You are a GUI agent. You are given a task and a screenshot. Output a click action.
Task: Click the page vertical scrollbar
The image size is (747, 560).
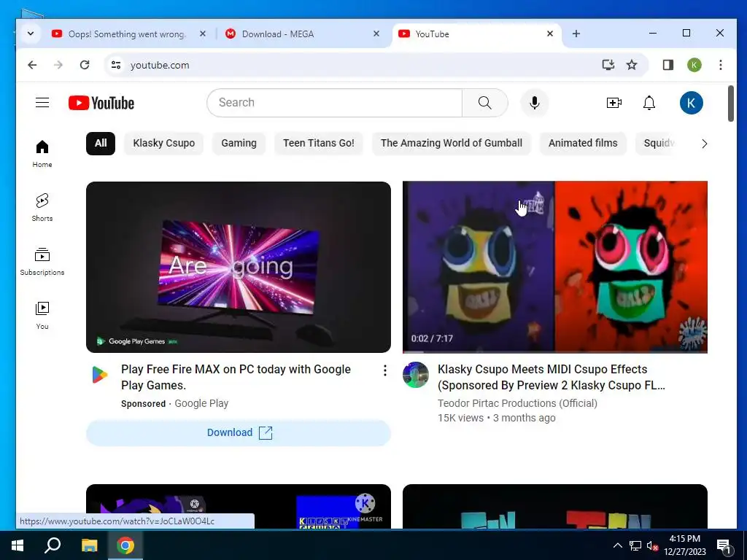[x=731, y=104]
